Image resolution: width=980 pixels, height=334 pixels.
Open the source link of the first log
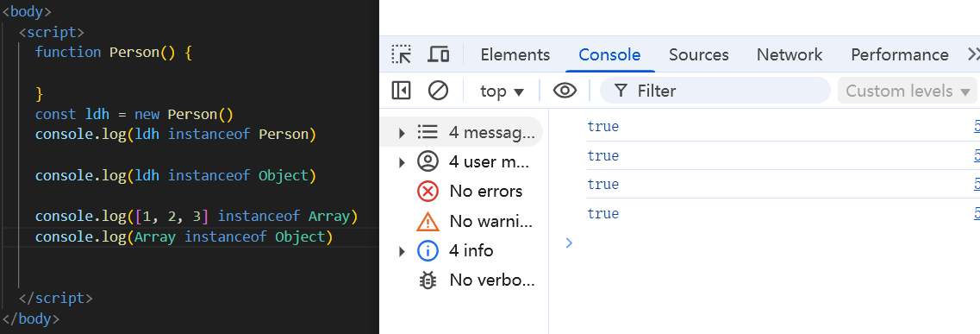click(x=977, y=126)
